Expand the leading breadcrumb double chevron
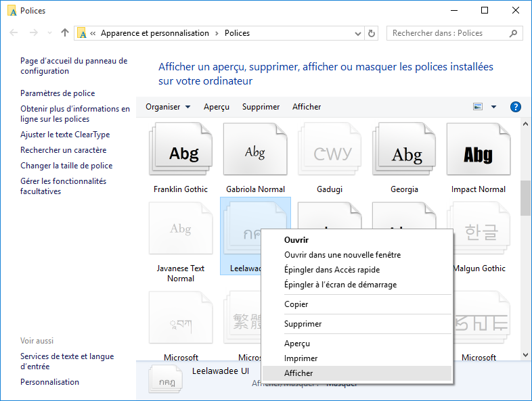532x401 pixels. click(93, 33)
